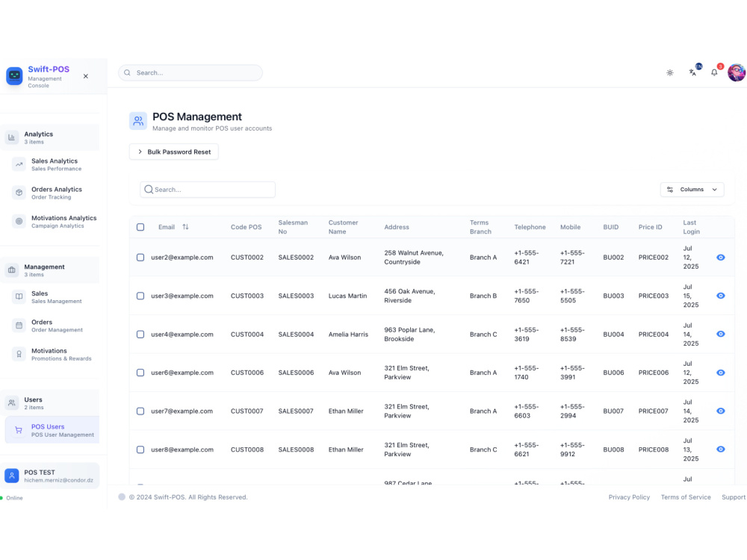Image resolution: width=747 pixels, height=560 pixels.
Task: View details eye icon for CUST0006
Action: (721, 373)
